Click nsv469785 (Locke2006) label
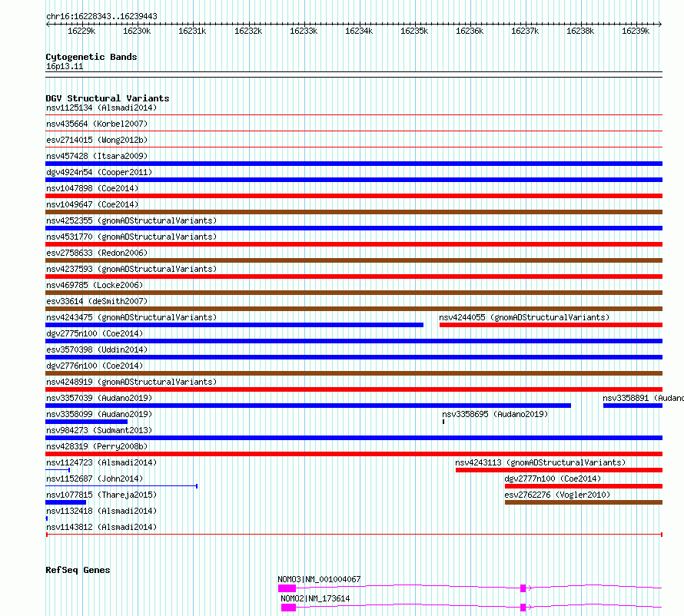This screenshot has height=616, width=684. [x=95, y=285]
